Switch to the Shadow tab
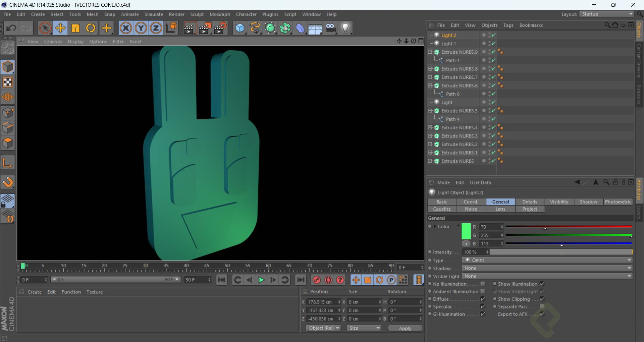The height and width of the screenshot is (342, 644). click(589, 202)
